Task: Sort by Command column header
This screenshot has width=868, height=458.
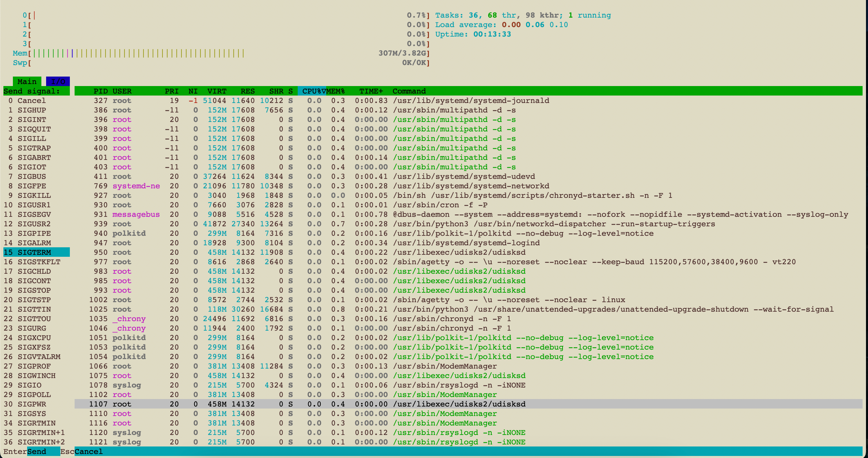Action: click(x=409, y=91)
